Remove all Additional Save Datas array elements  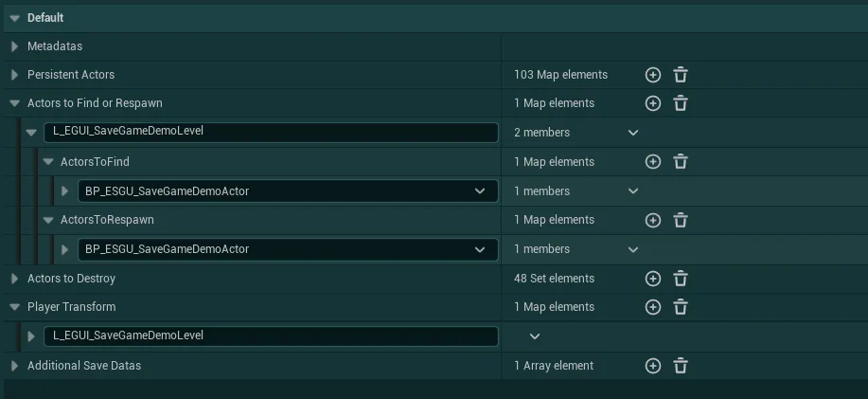(x=681, y=366)
